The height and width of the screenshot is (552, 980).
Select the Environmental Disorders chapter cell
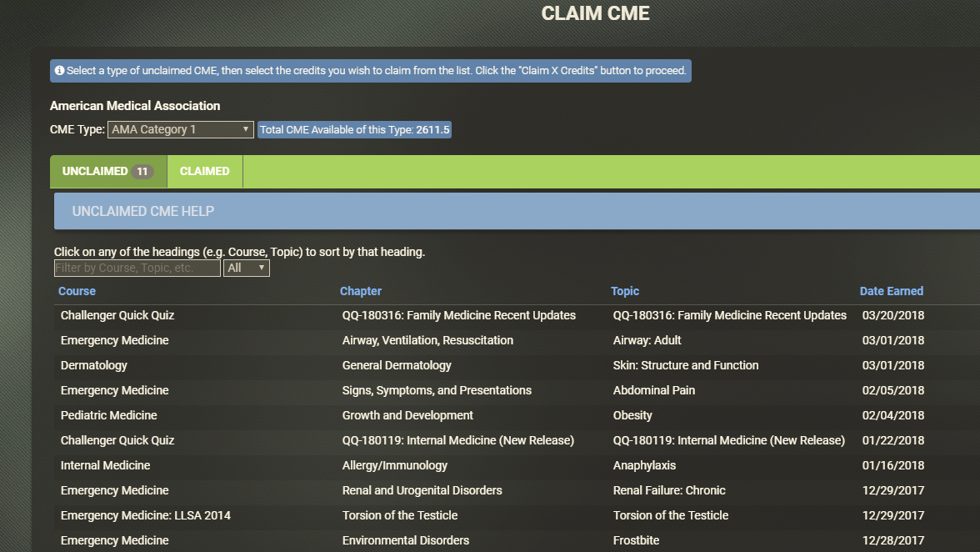point(406,540)
